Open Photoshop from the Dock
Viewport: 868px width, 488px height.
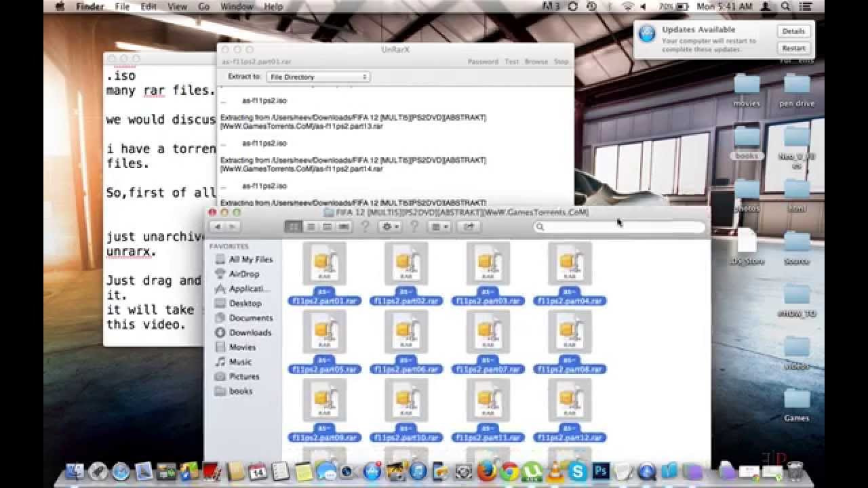point(601,471)
